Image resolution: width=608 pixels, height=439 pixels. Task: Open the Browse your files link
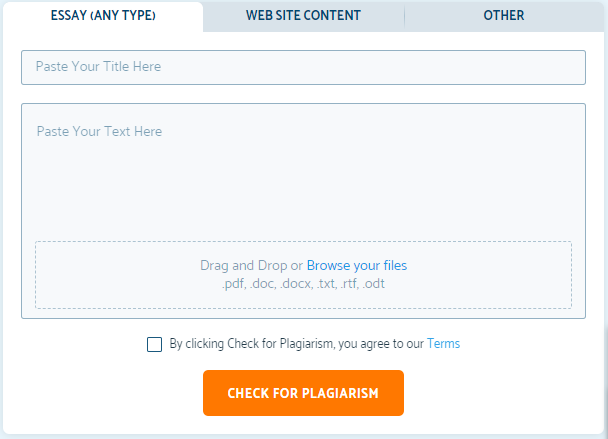[357, 266]
